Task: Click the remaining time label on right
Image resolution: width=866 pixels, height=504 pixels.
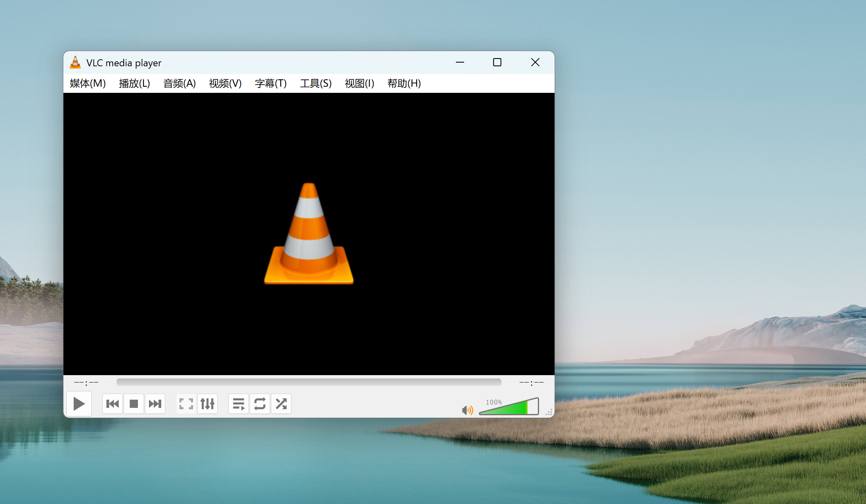Action: click(531, 382)
